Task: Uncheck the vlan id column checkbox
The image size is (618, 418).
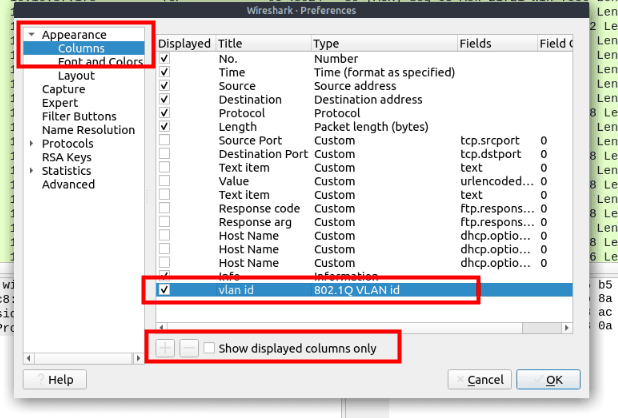Action: click(165, 290)
